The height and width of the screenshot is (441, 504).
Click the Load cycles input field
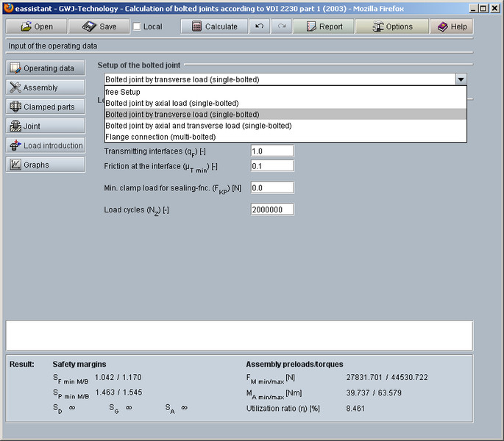click(x=271, y=210)
